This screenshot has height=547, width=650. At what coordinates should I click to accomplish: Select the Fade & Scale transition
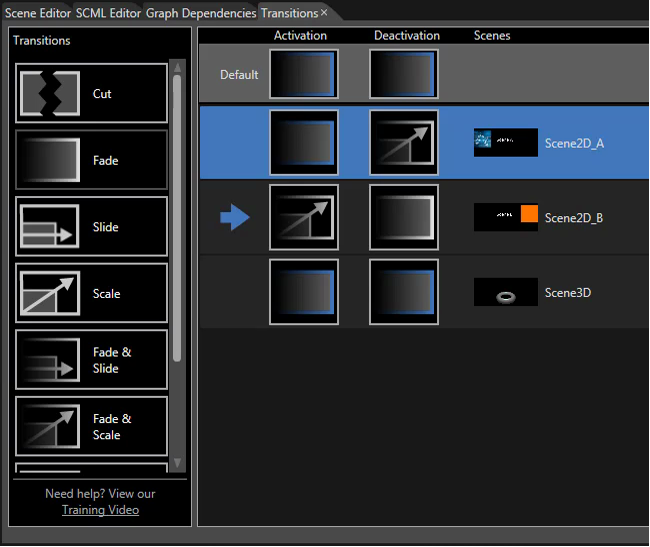[x=91, y=426]
